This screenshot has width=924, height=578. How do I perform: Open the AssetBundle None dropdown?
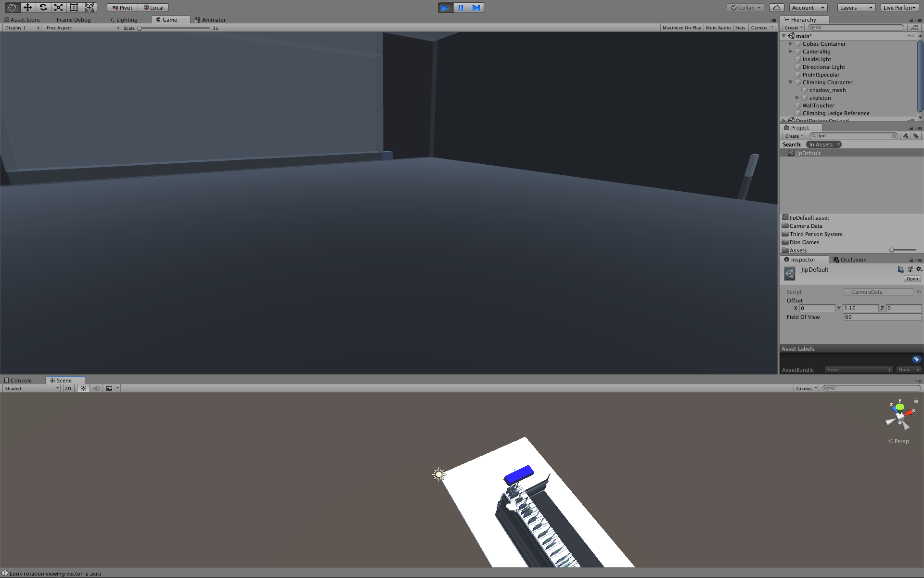(x=858, y=370)
